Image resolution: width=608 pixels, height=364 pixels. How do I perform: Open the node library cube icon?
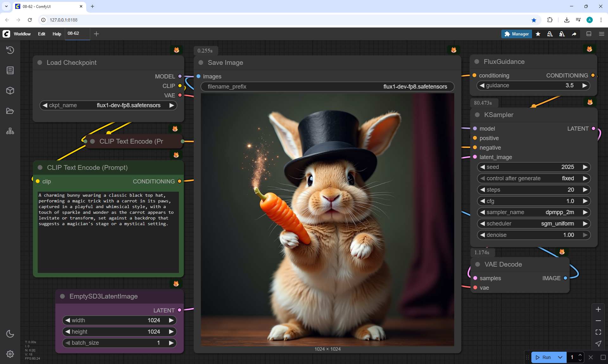[10, 91]
